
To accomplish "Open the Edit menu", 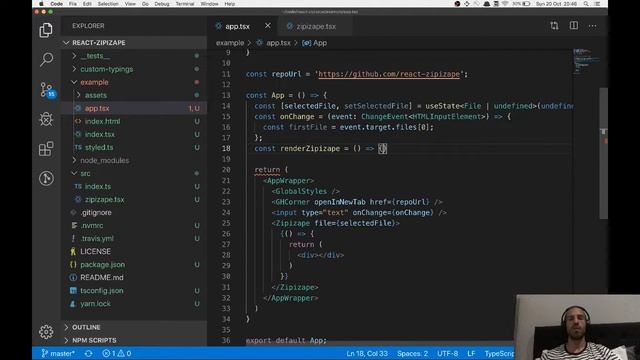I will (x=87, y=4).
